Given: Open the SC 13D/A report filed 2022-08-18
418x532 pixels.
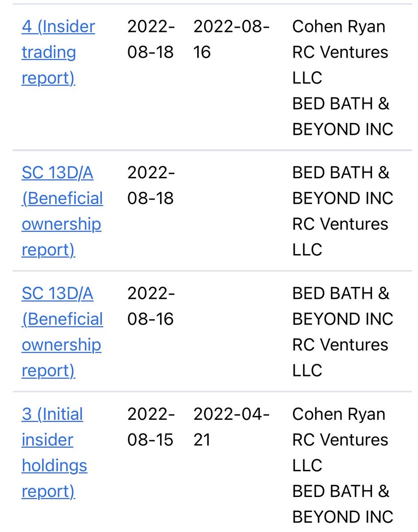Looking at the screenshot, I should click(62, 211).
